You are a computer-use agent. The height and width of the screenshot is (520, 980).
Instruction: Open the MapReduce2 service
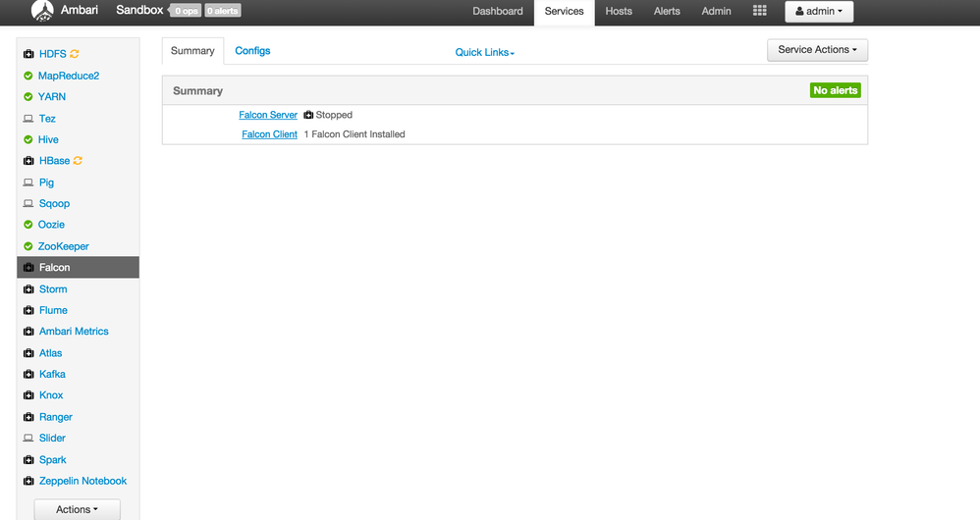pyautogui.click(x=69, y=76)
